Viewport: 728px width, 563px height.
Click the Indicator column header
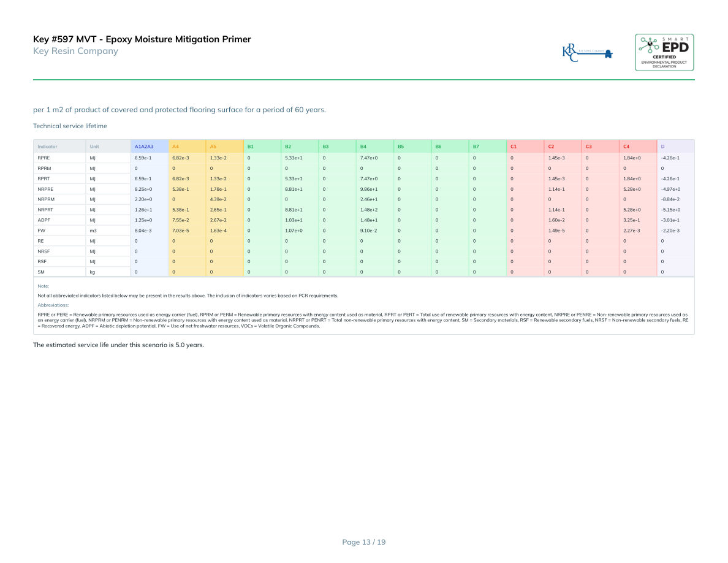(47, 147)
